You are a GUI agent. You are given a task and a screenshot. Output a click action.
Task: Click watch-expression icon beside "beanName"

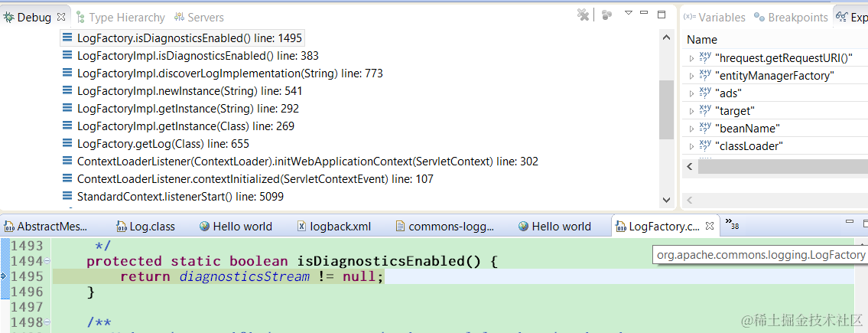705,128
